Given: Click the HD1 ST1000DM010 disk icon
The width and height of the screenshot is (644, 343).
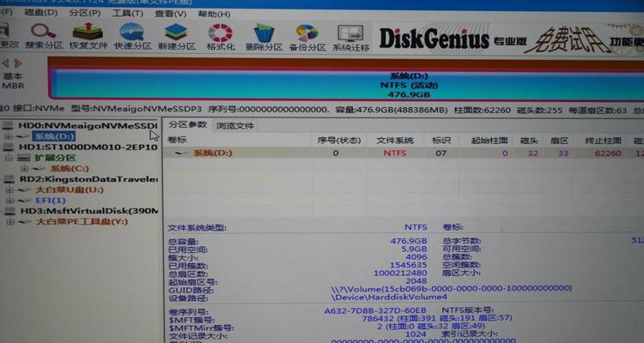Looking at the screenshot, I should click(x=9, y=147).
